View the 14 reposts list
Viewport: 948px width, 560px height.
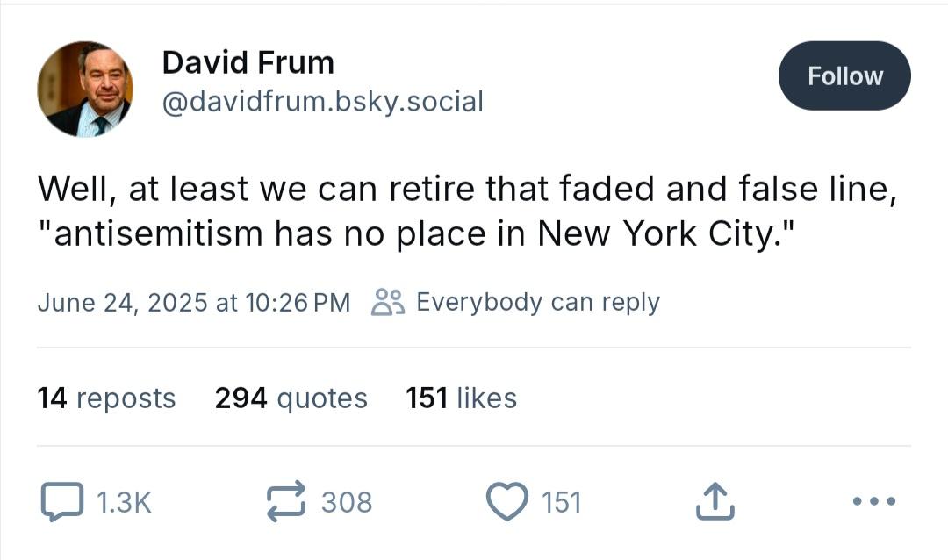pos(106,398)
